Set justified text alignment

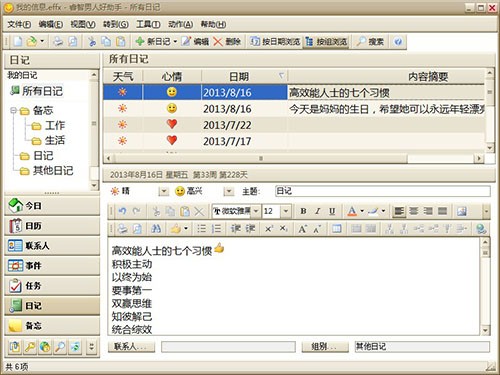[x=442, y=211]
